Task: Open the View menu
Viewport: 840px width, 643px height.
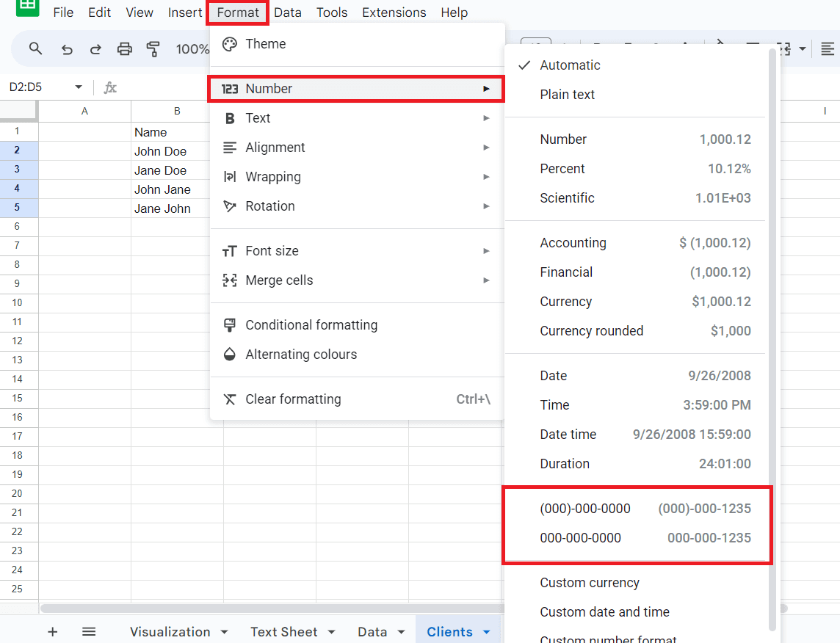Action: (140, 12)
